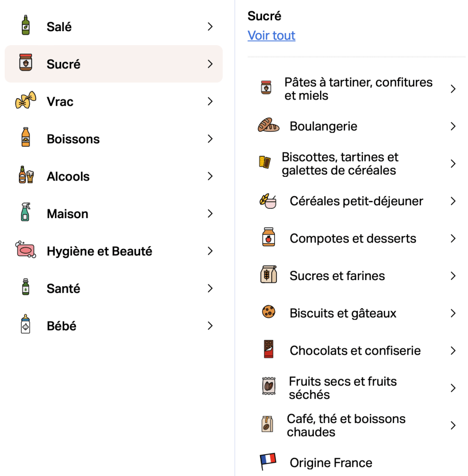This screenshot has height=476, width=468.
Task: Click the chocolate bar icon for Chocolats et confiserie
Action: pyautogui.click(x=268, y=349)
